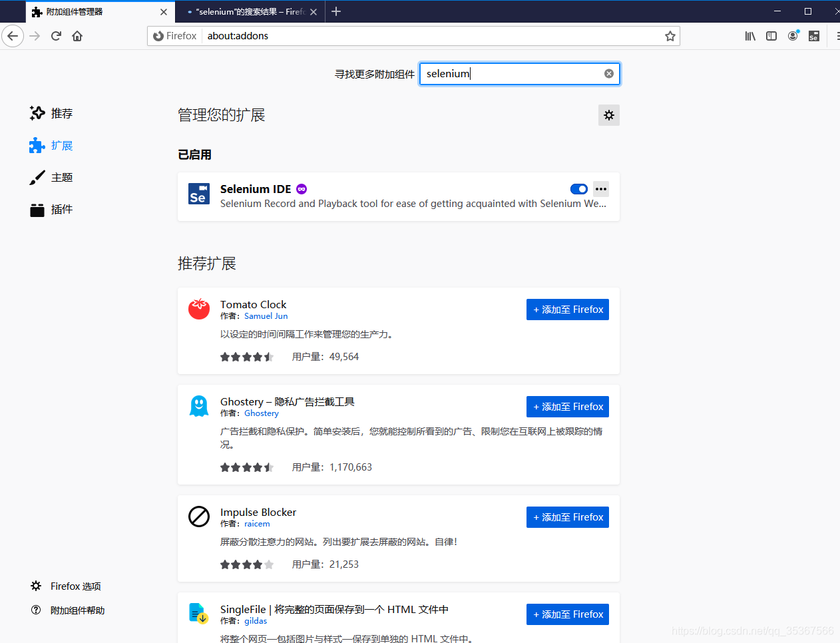Screen dimensions: 840x643
Task: Select the 扩展 extensions category
Action: tap(51, 145)
